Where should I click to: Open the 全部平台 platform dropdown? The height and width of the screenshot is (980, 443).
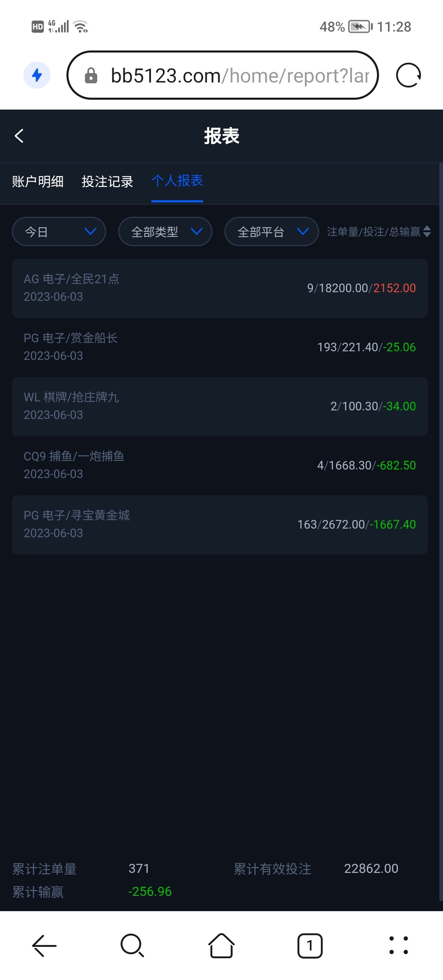(x=271, y=232)
